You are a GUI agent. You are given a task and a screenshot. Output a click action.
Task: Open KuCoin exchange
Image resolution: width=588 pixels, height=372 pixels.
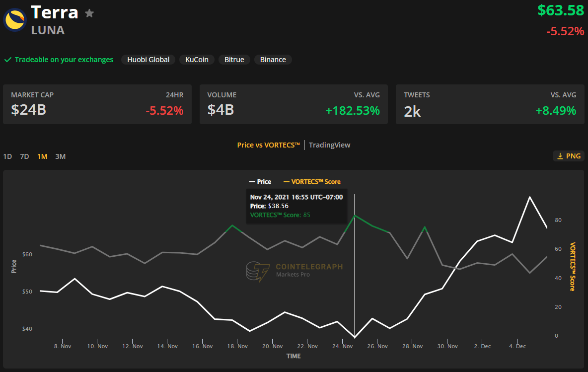click(197, 60)
